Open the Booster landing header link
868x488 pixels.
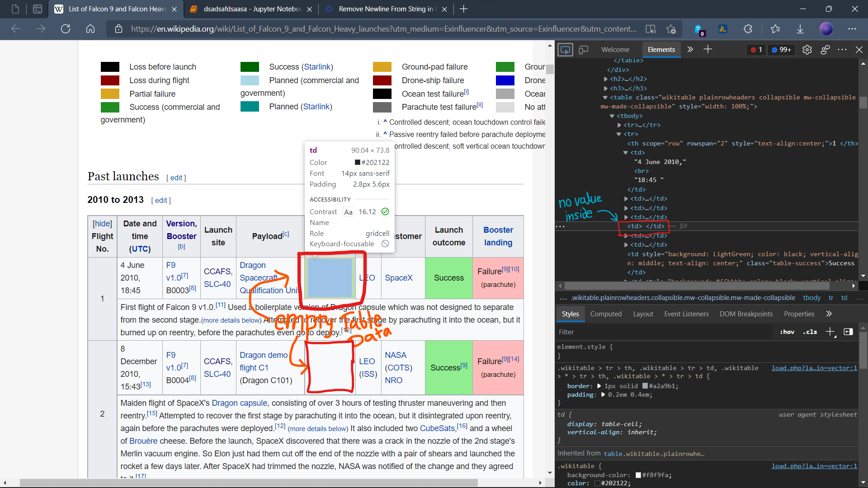click(x=498, y=236)
